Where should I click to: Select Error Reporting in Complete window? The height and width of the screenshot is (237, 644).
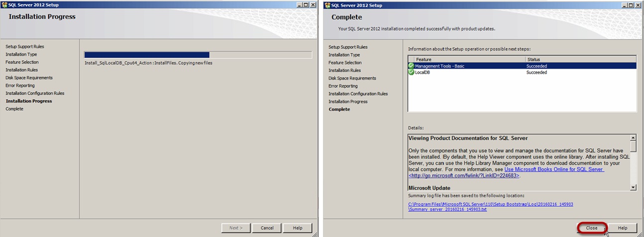[343, 86]
